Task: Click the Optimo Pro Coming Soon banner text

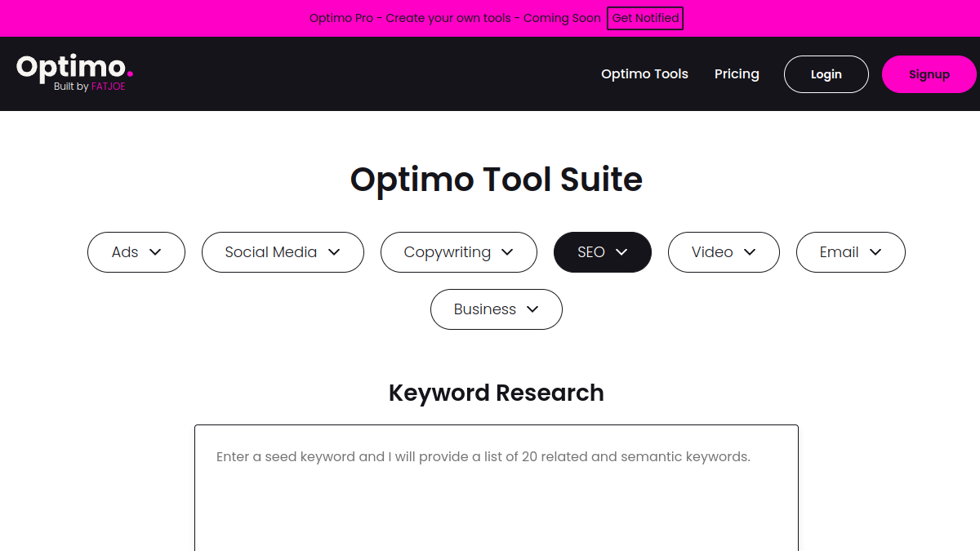Action: (455, 18)
